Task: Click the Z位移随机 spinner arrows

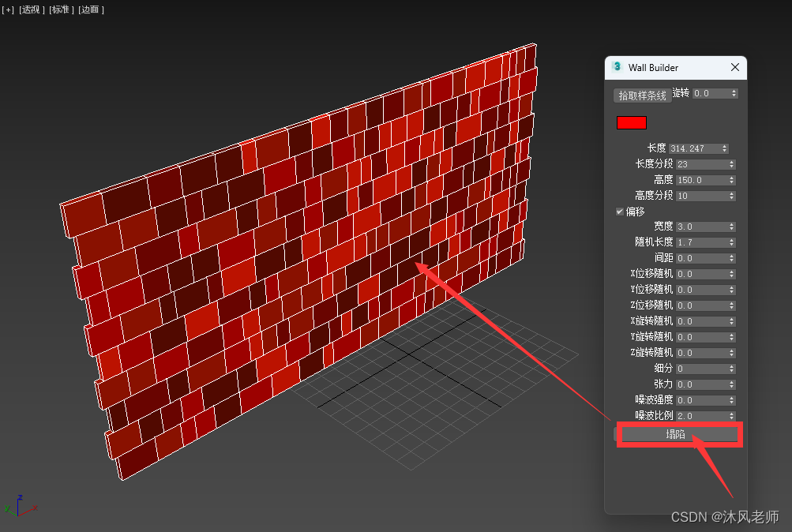Action: coord(732,305)
